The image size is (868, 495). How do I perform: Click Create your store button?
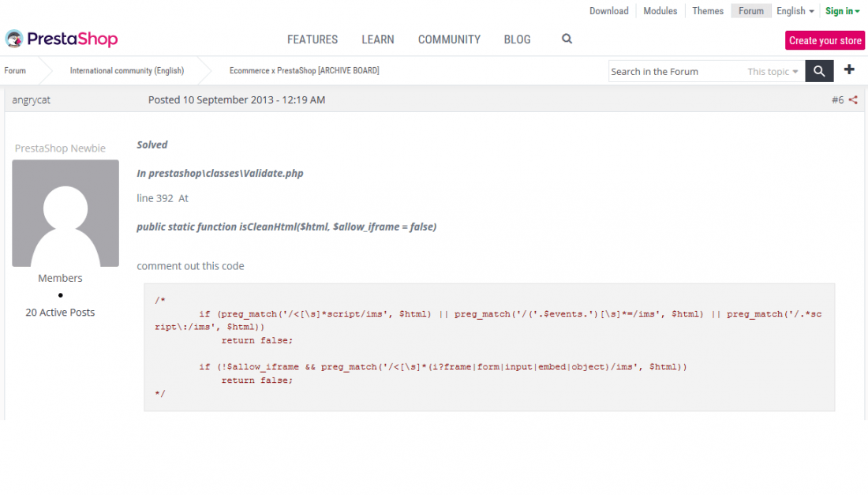[x=825, y=40]
